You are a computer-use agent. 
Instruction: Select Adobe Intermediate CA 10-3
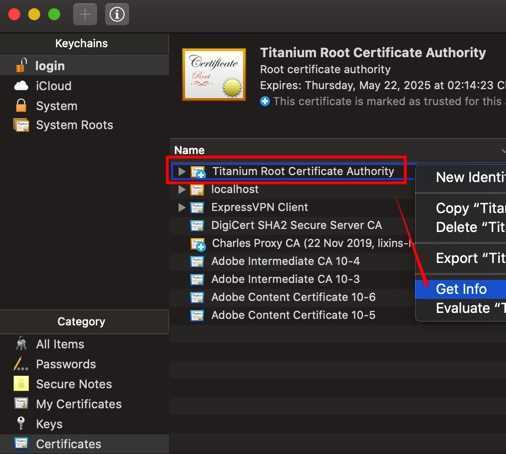pos(285,279)
